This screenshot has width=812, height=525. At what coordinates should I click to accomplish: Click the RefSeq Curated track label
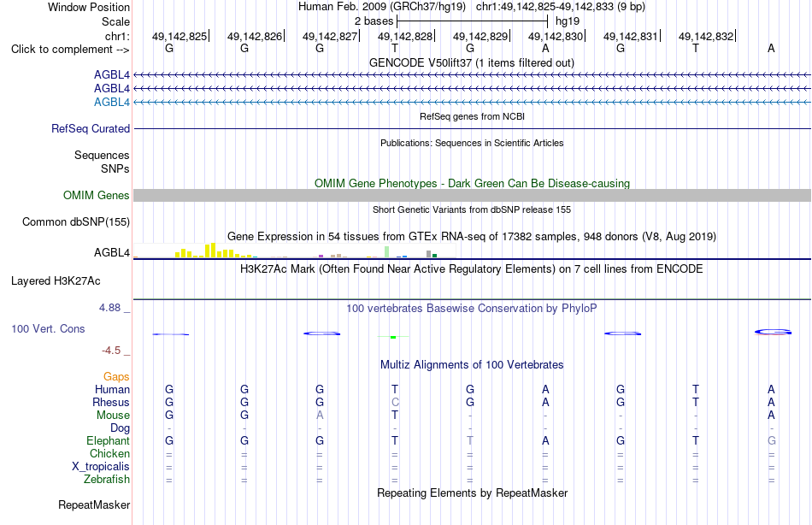point(90,128)
